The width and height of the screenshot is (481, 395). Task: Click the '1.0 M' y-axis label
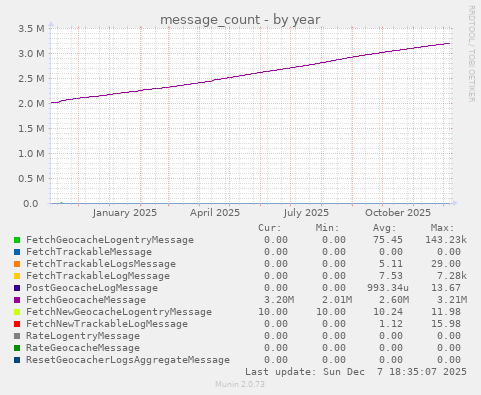pyautogui.click(x=31, y=154)
